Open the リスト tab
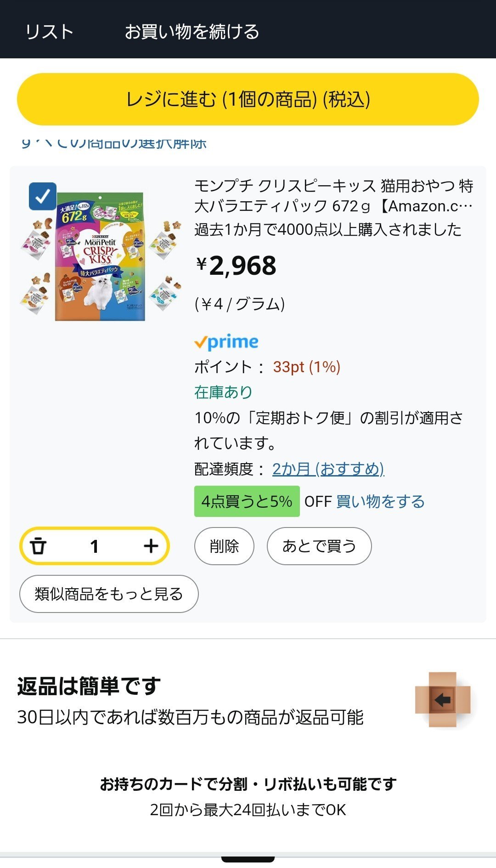The height and width of the screenshot is (868, 496). click(x=49, y=32)
